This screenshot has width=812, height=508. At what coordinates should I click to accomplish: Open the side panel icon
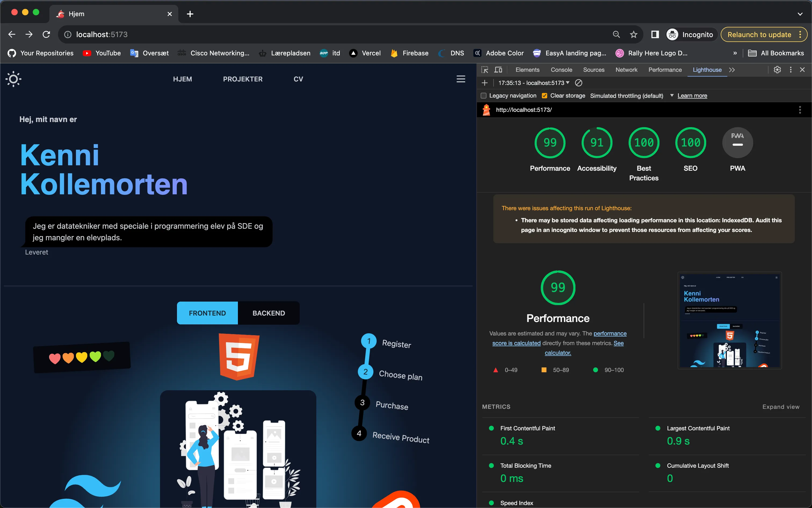[x=655, y=35]
